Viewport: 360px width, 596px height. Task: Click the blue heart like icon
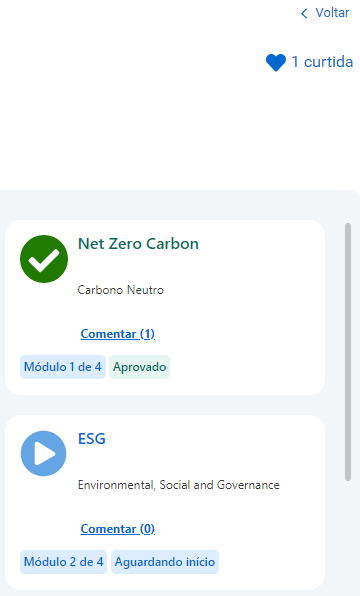tap(276, 62)
